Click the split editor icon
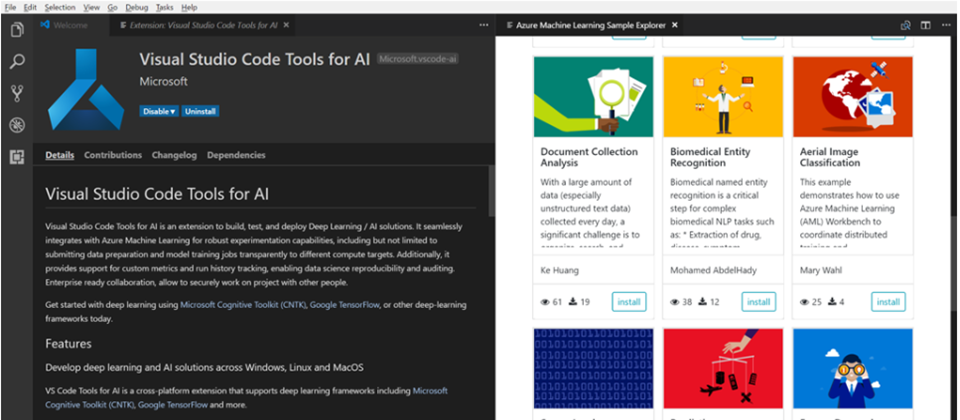Screen dimensions: 960x420 coord(925,25)
